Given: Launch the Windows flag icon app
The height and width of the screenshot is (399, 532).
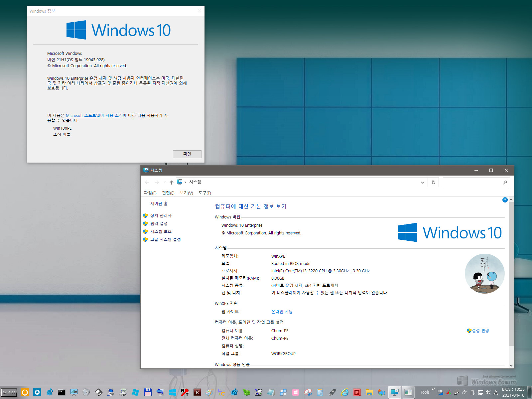Looking at the screenshot, I should [135, 392].
